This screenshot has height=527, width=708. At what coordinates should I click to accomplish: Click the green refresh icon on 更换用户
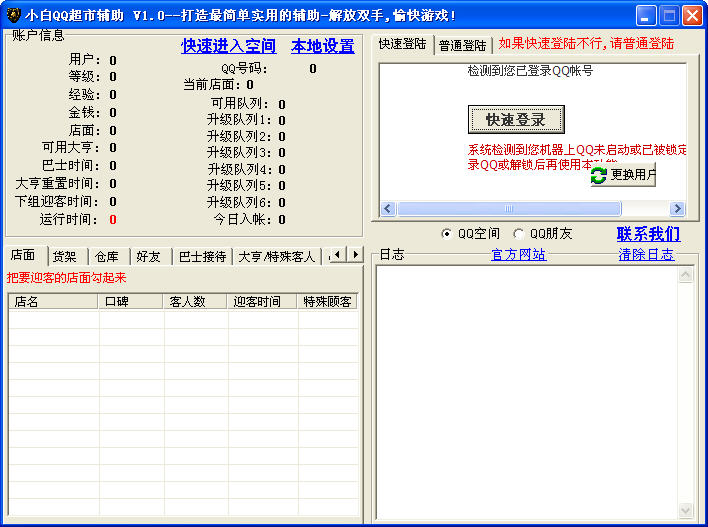point(599,175)
